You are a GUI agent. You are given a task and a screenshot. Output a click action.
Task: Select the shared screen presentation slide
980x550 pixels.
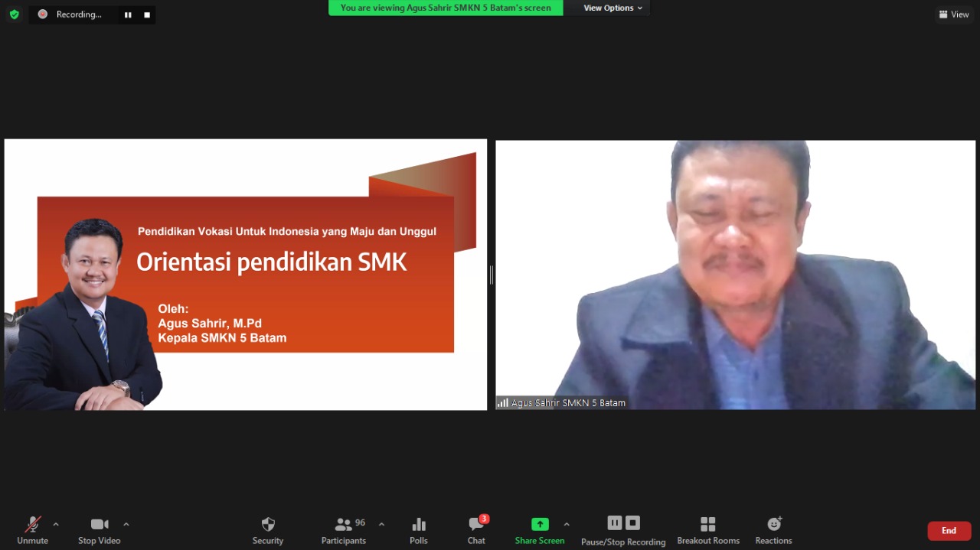pos(245,275)
